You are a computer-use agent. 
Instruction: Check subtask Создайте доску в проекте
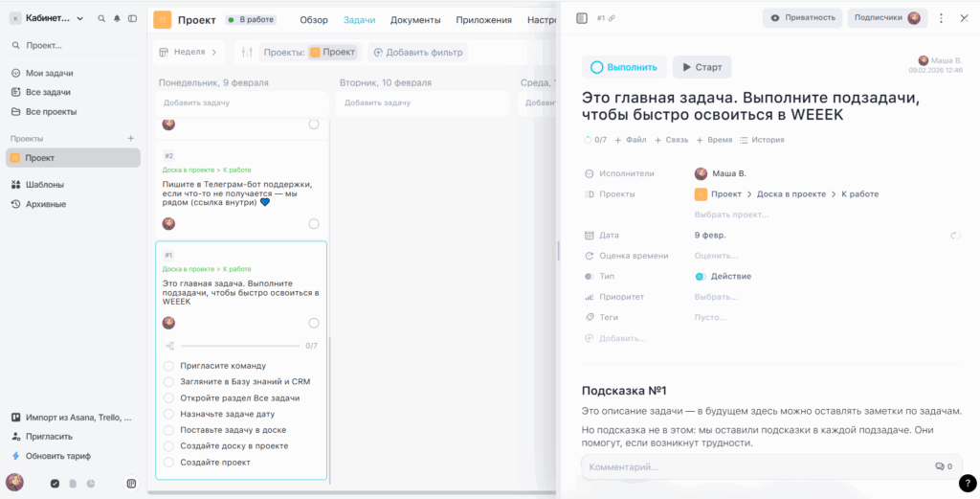(x=168, y=446)
